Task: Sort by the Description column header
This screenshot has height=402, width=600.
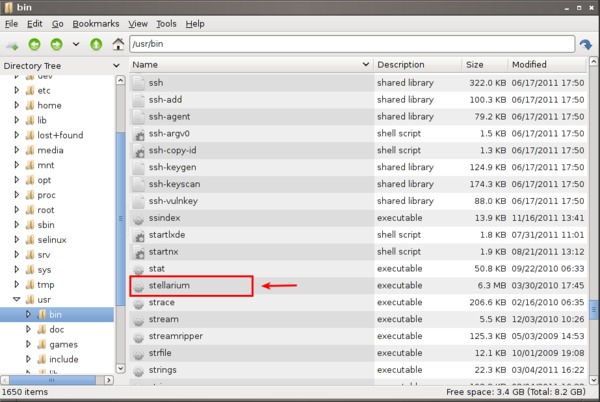Action: tap(418, 65)
